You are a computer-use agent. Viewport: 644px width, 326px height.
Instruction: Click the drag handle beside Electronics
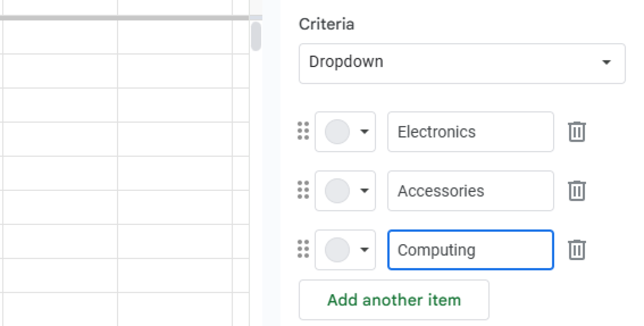[303, 132]
